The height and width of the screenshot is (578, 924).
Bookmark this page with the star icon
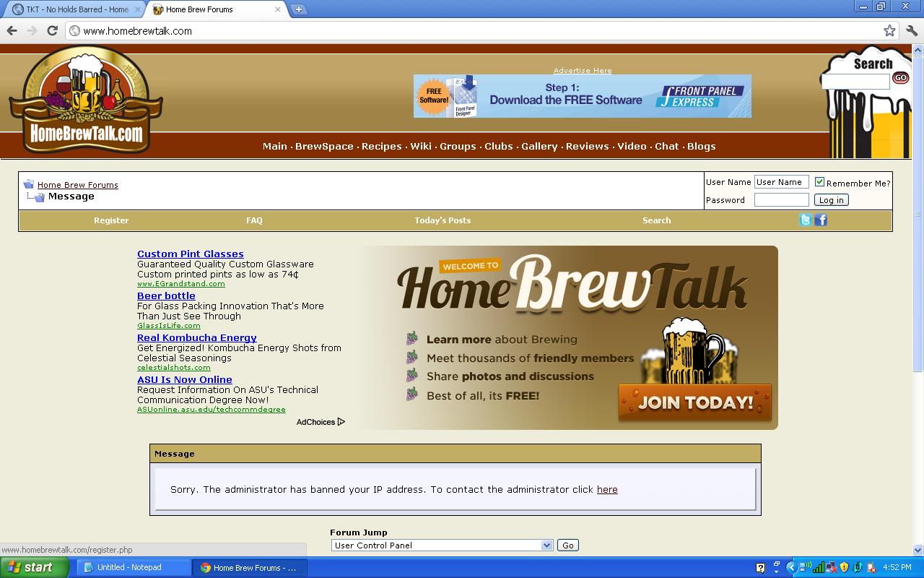pos(889,30)
